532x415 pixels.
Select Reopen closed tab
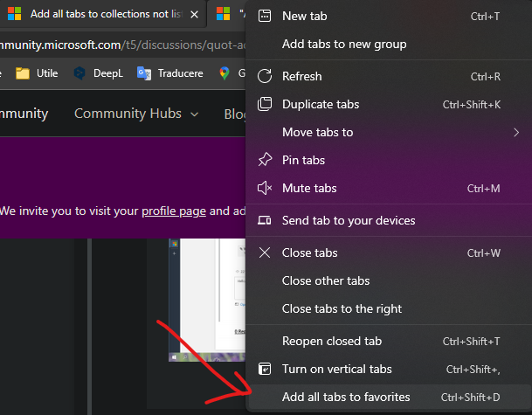click(332, 341)
